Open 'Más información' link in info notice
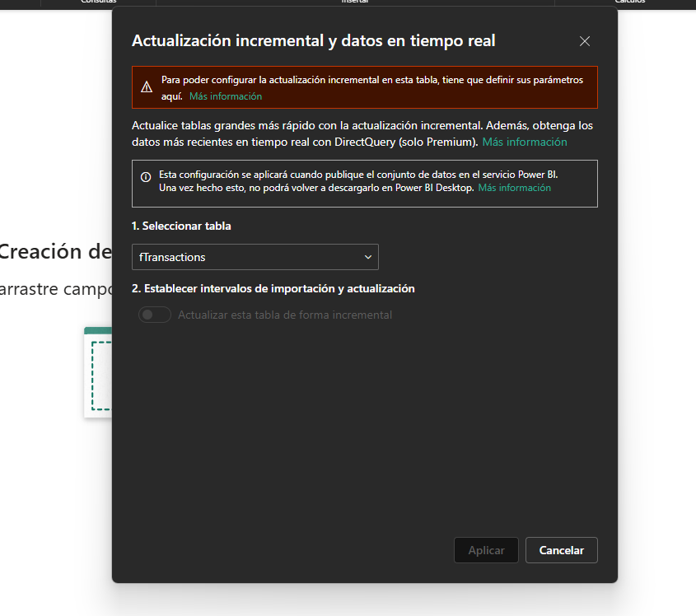The width and height of the screenshot is (696, 616). (514, 188)
